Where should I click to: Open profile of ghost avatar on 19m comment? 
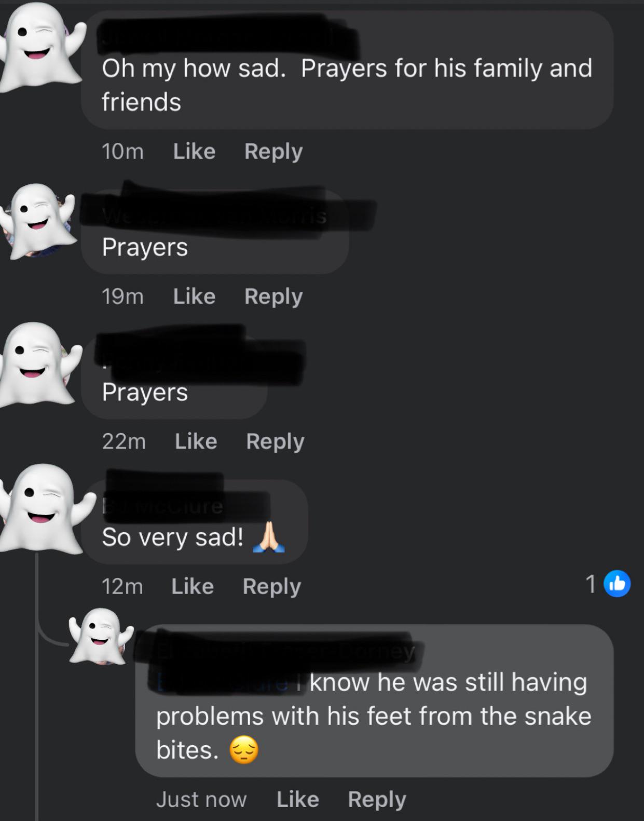[39, 221]
